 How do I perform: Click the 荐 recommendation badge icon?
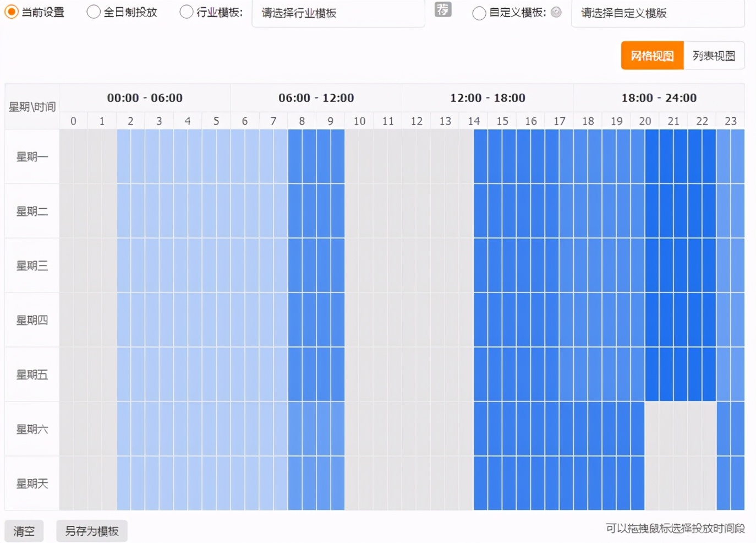coord(443,9)
